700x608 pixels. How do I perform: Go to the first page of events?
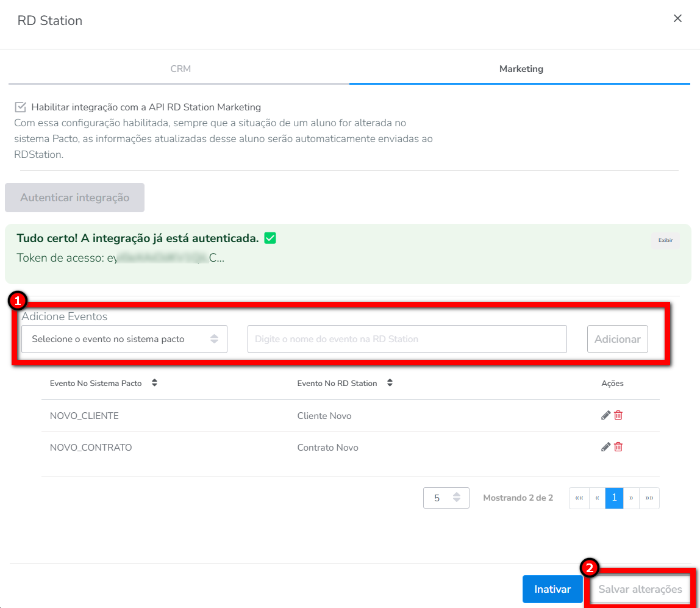pos(579,498)
